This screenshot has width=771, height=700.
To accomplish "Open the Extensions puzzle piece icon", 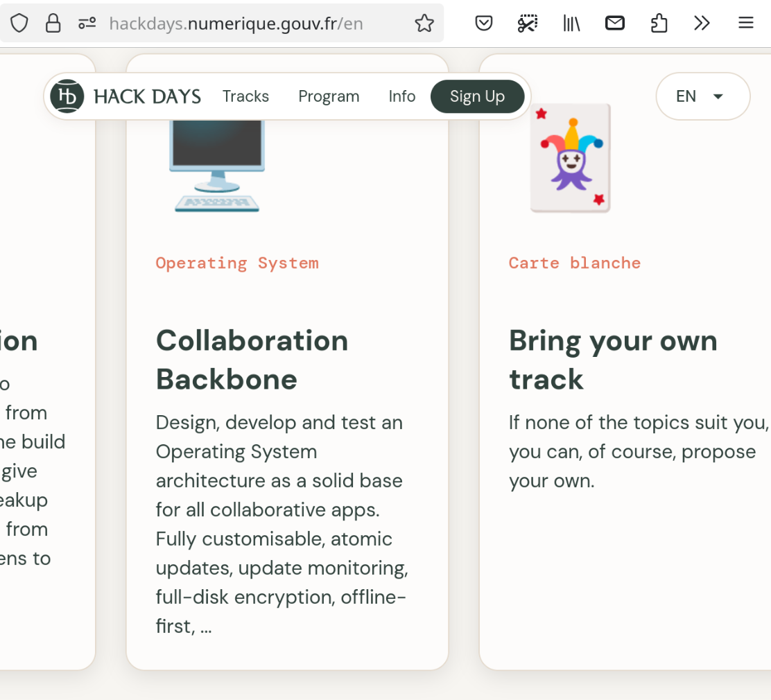I will (659, 24).
